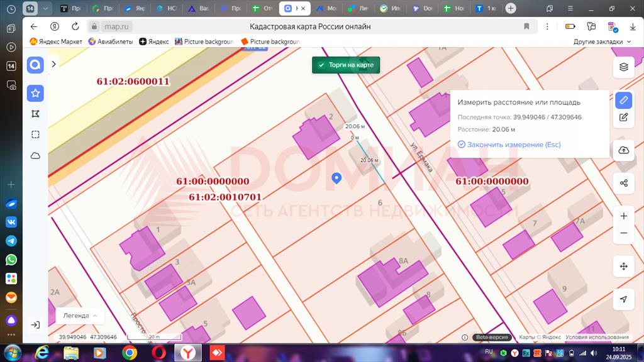Select the polygon draw tool in sidebar
This screenshot has width=644, height=362.
tap(35, 114)
